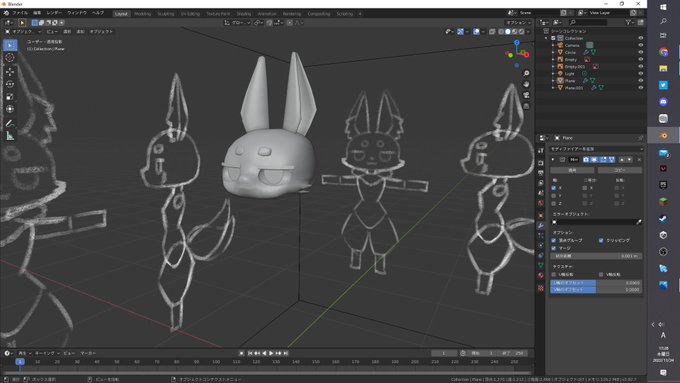Viewport: 680px width, 383px height.
Task: Select the Scale tool
Action: coord(10,97)
